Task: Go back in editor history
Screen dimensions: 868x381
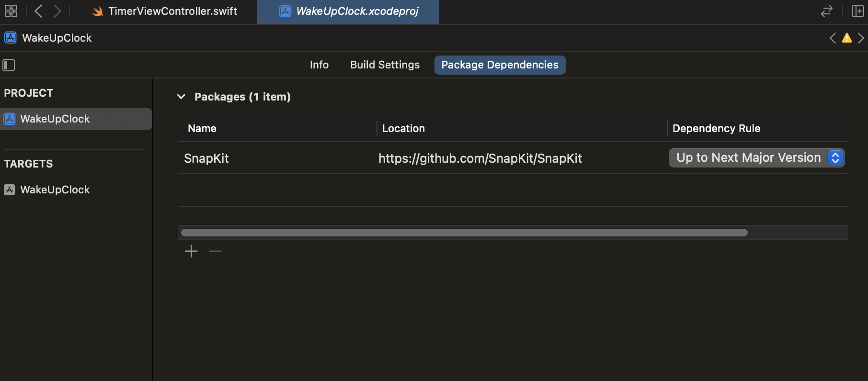Action: click(x=39, y=11)
